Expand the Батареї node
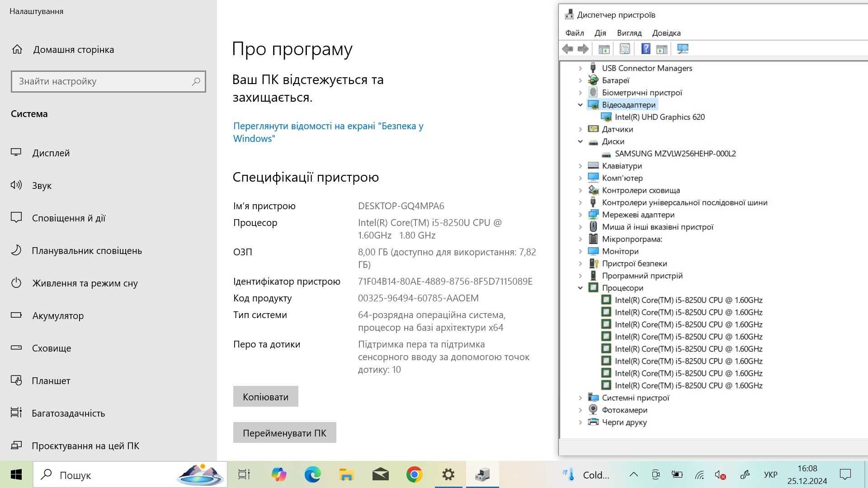 (580, 80)
